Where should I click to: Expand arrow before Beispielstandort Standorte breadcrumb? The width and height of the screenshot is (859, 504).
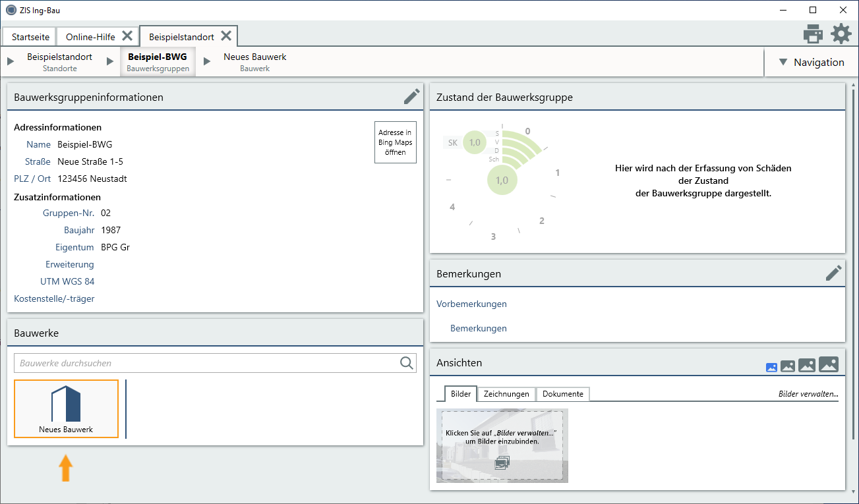(x=11, y=62)
